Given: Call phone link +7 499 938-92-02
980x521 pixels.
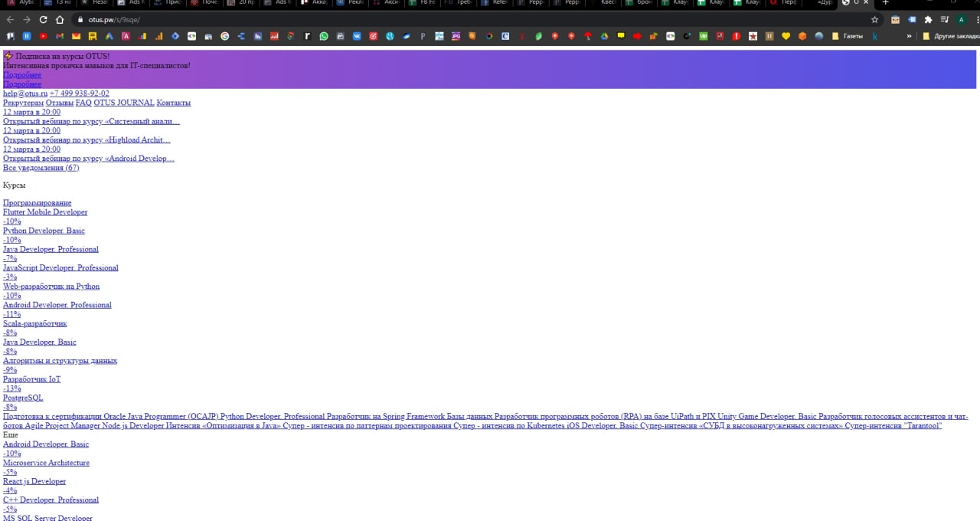Looking at the screenshot, I should (80, 93).
